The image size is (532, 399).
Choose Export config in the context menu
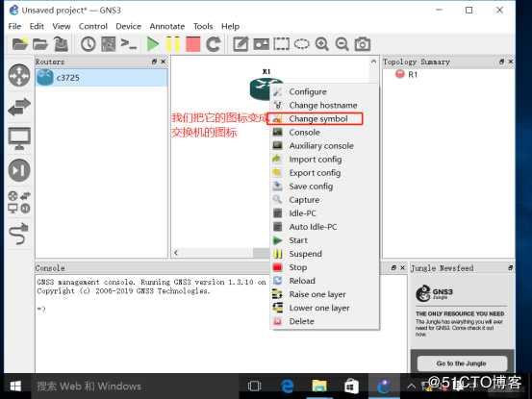coord(325,172)
